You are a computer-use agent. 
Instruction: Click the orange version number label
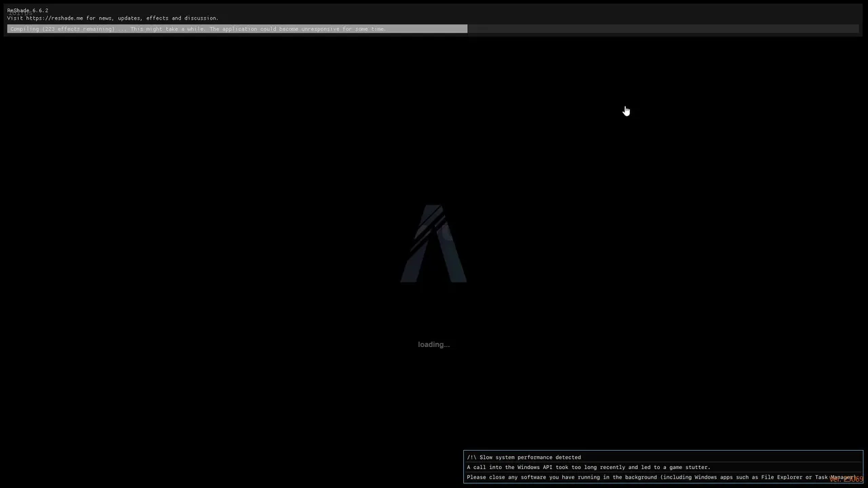click(x=846, y=479)
